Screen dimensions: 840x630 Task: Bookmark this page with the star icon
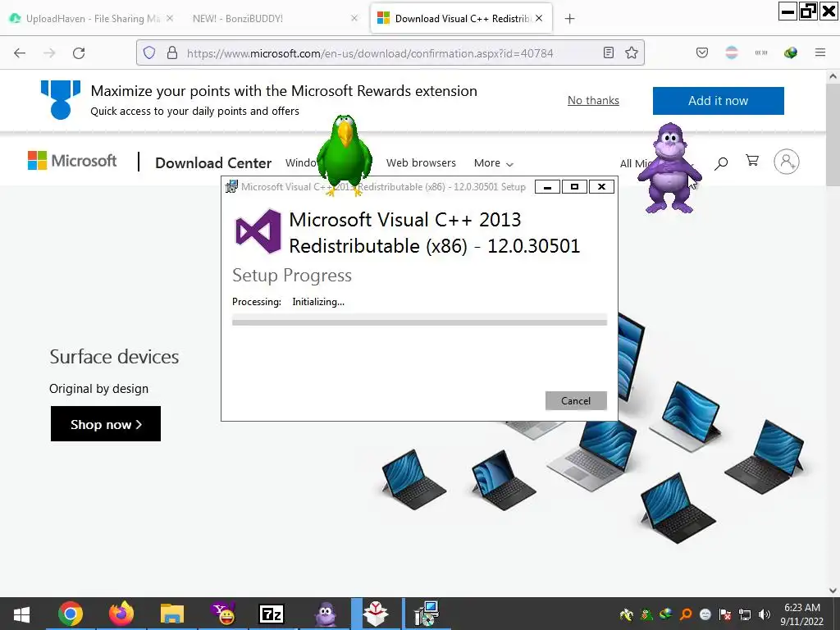632,53
